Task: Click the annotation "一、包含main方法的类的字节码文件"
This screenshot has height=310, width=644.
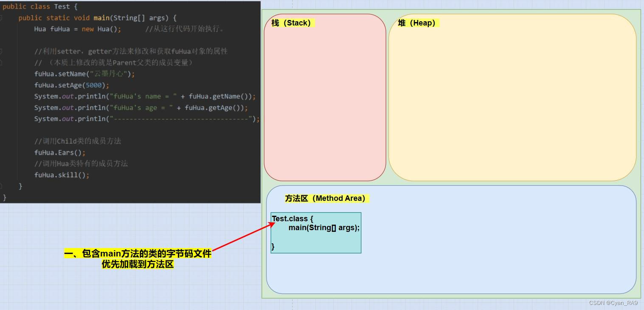Action: coord(138,254)
